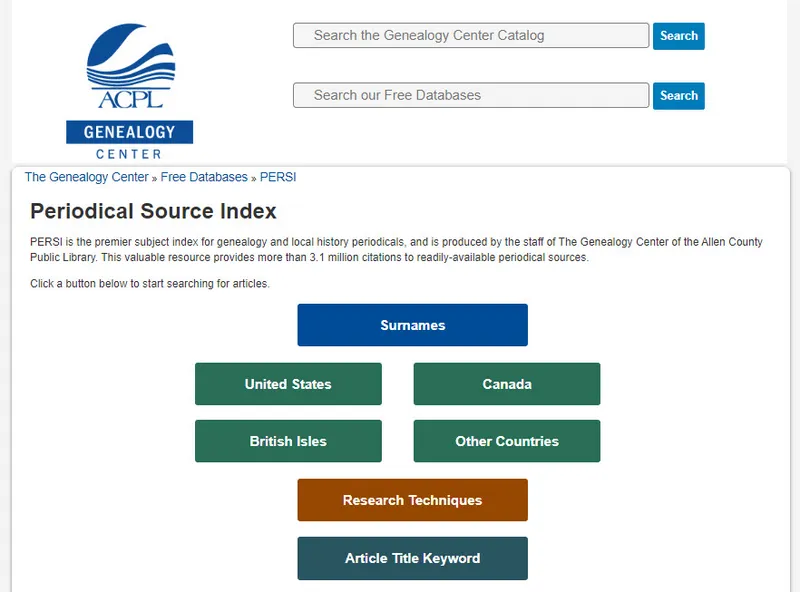The height and width of the screenshot is (592, 800).
Task: Select the British Isles button
Action: click(288, 441)
